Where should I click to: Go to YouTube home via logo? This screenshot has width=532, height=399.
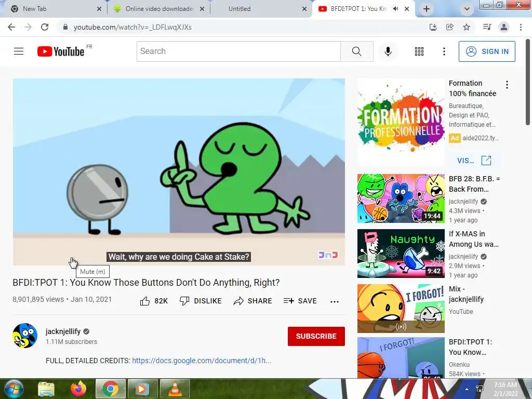[61, 51]
